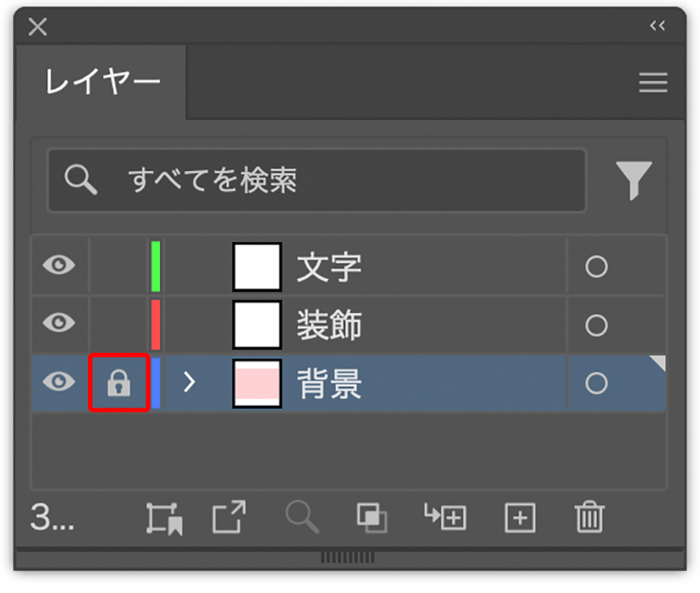The width and height of the screenshot is (700, 593).
Task: Delete selection with the trash icon
Action: coord(588,518)
